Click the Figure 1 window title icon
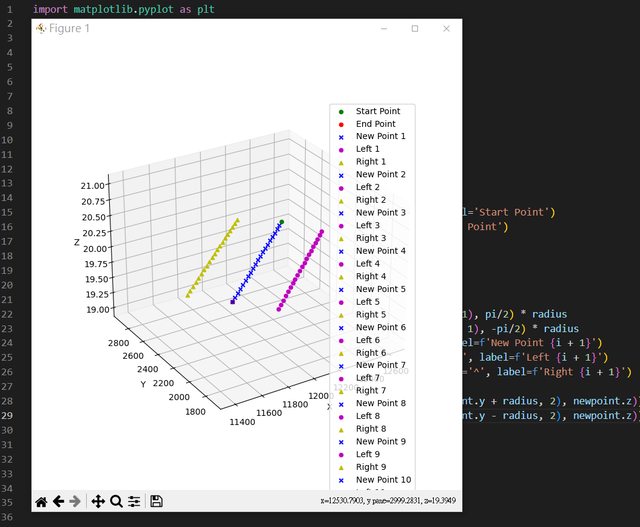Screen dimensions: 640x527 (x=41, y=29)
